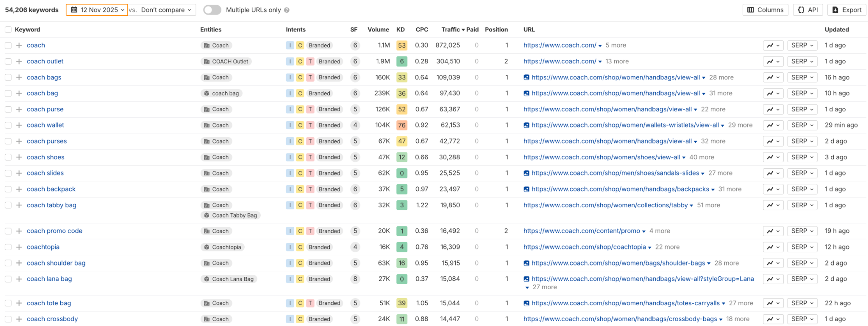Open the Don't compare dropdown
The height and width of the screenshot is (326, 868).
coord(166,10)
